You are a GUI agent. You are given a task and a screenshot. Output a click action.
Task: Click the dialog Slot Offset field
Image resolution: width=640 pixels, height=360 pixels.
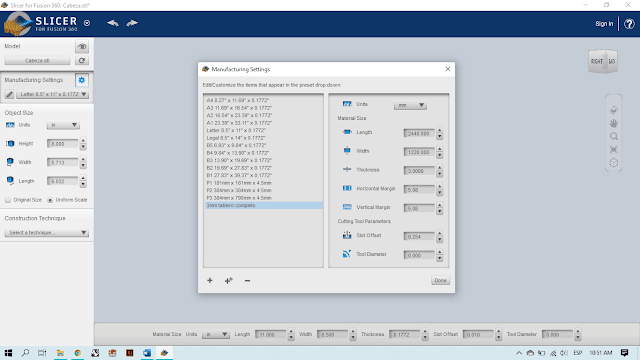(419, 237)
